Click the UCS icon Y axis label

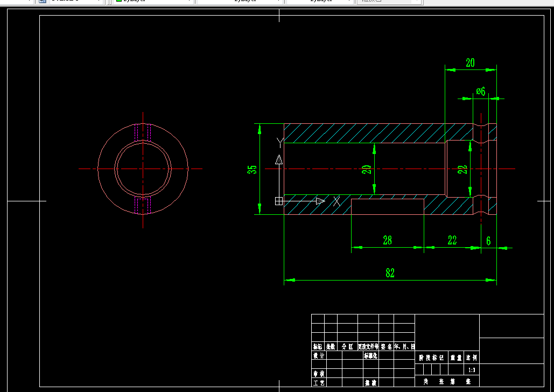[x=280, y=143]
